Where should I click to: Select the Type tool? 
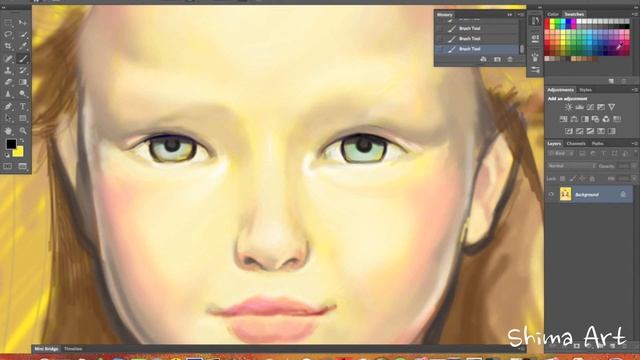click(x=23, y=106)
